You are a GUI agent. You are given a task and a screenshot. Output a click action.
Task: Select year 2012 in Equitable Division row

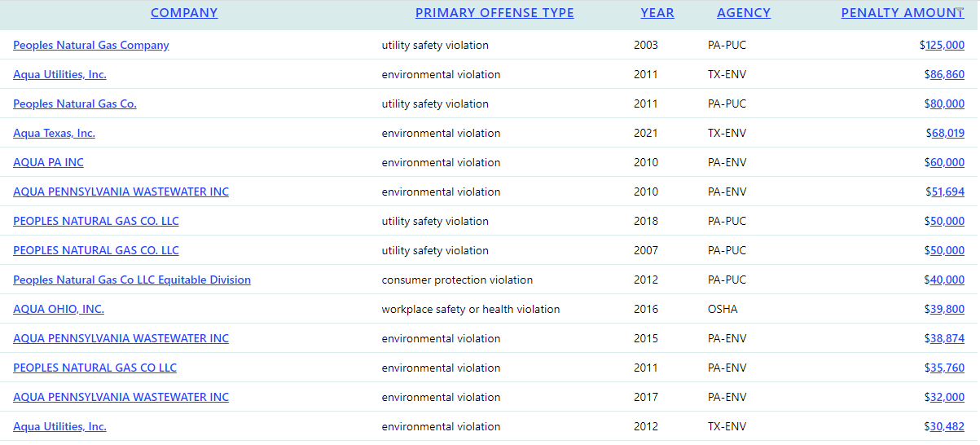(646, 280)
